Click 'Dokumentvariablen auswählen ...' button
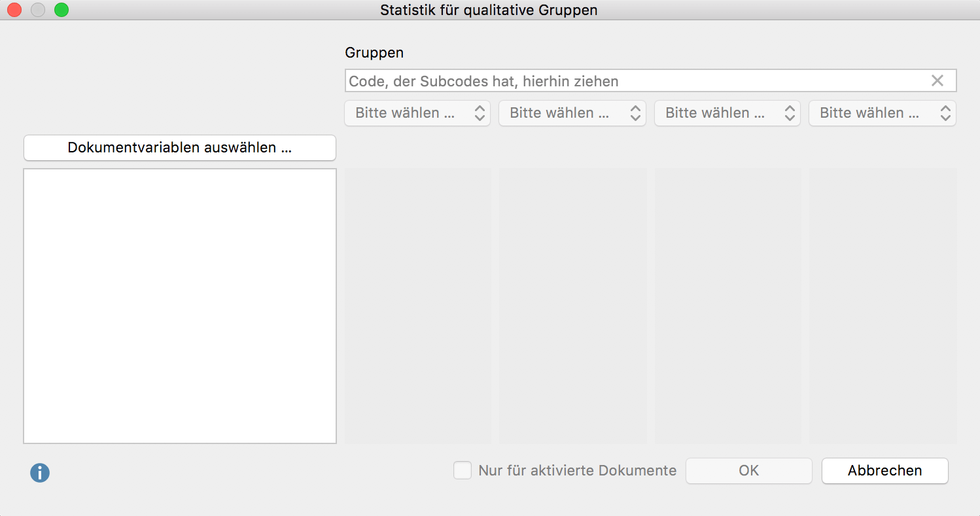The height and width of the screenshot is (516, 980). 180,148
